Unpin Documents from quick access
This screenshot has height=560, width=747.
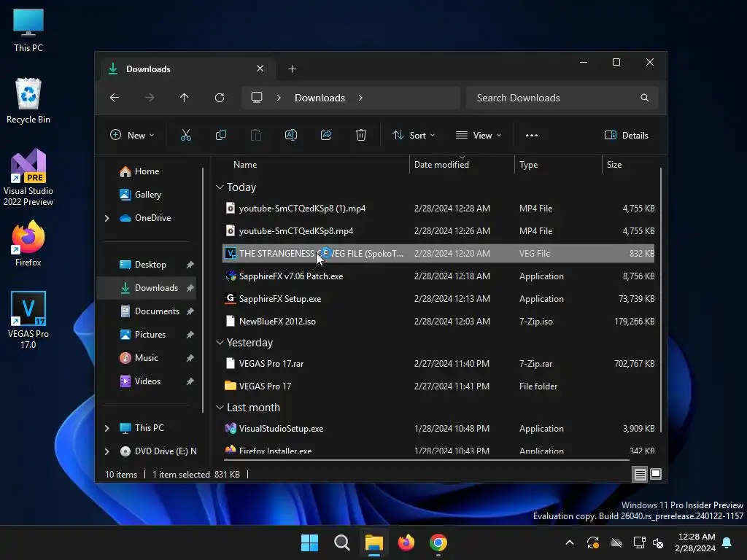point(190,311)
